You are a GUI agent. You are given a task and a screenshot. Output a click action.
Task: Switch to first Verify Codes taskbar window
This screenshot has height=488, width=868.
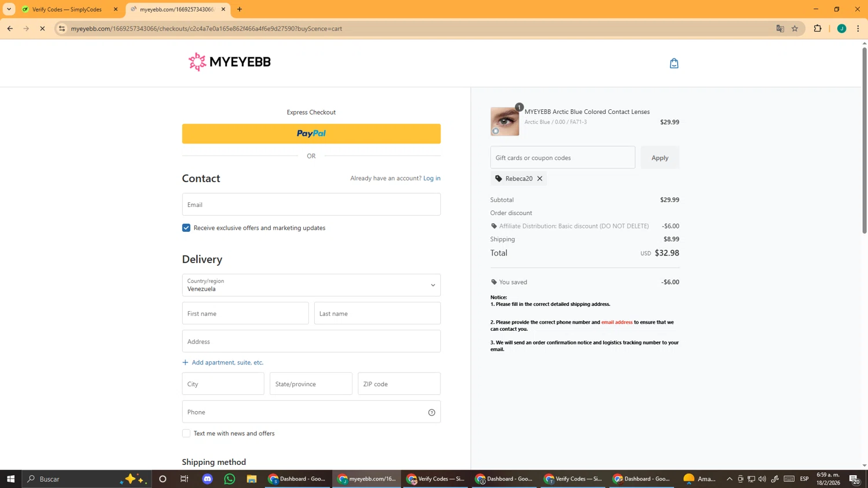[x=436, y=479]
